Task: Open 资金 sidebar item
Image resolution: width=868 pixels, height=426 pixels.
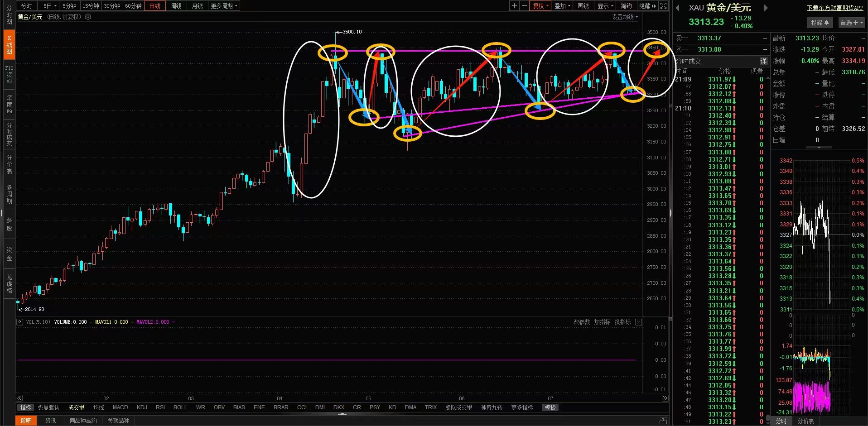Action: [9, 254]
